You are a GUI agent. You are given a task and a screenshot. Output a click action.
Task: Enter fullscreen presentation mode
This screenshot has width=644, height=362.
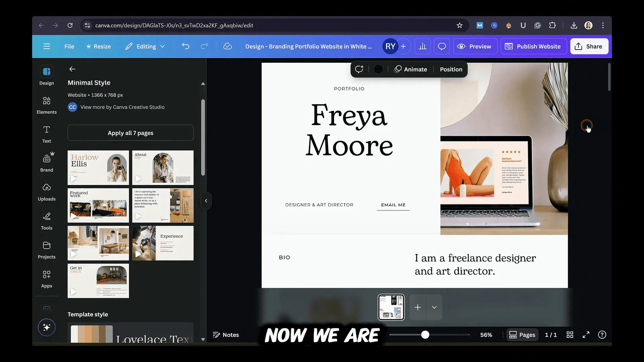pos(586,335)
